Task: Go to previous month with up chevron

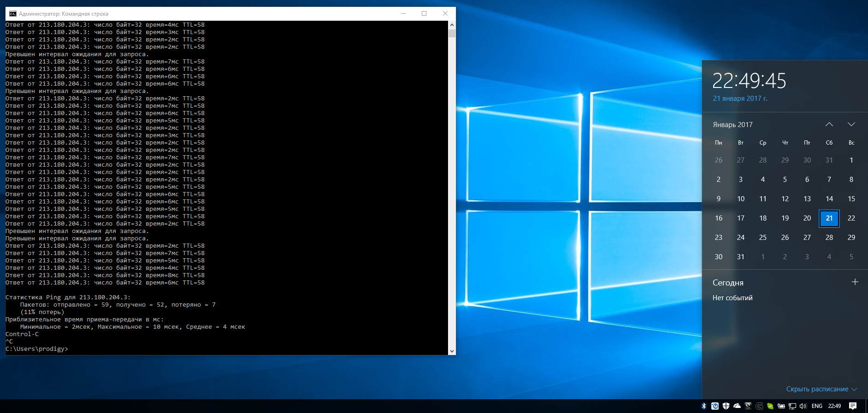Action: (x=829, y=124)
